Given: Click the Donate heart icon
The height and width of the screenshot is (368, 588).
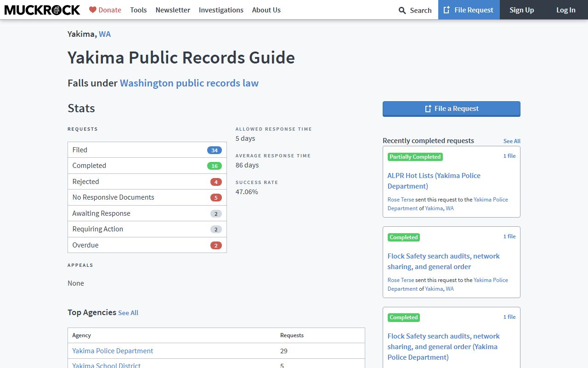Looking at the screenshot, I should click(x=93, y=10).
